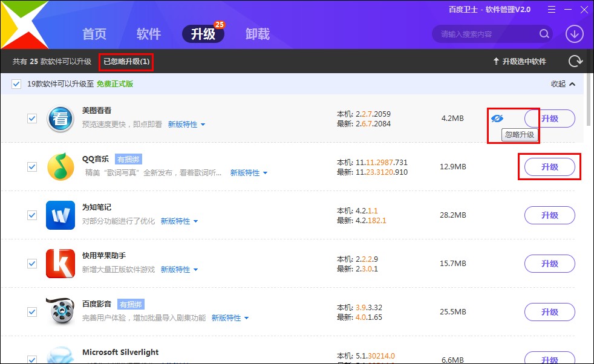Uncheck the QQ音乐 checkbox
594x364 pixels.
(x=32, y=167)
